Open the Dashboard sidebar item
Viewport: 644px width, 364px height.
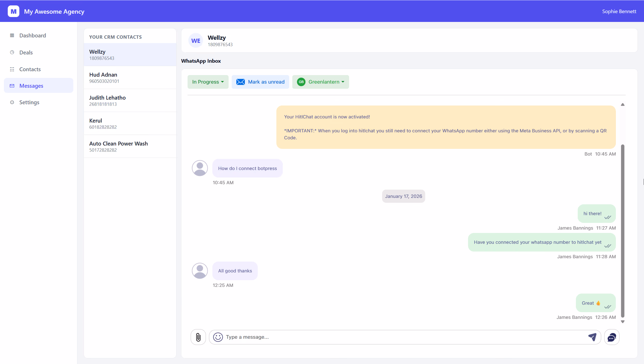point(39,35)
